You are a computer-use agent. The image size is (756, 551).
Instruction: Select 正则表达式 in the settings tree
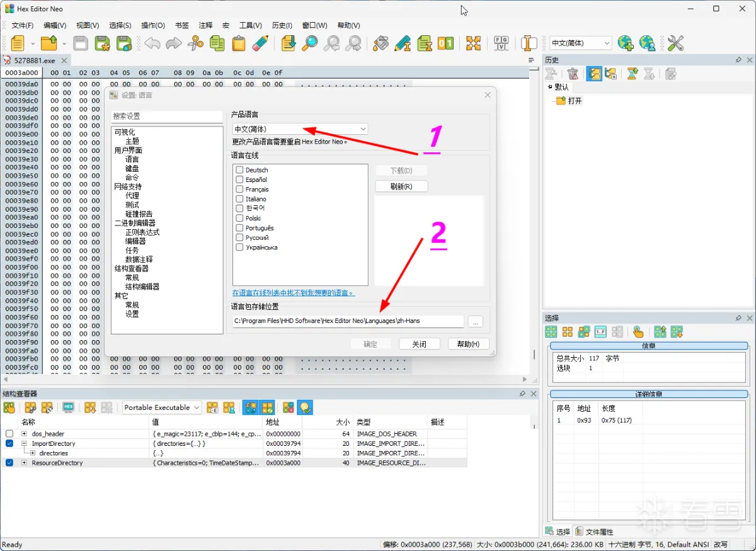pos(142,232)
